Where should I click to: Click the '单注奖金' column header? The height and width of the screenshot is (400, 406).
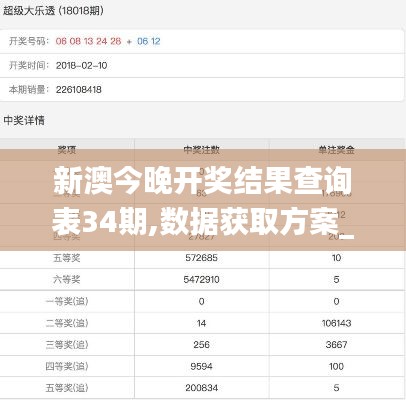336,150
